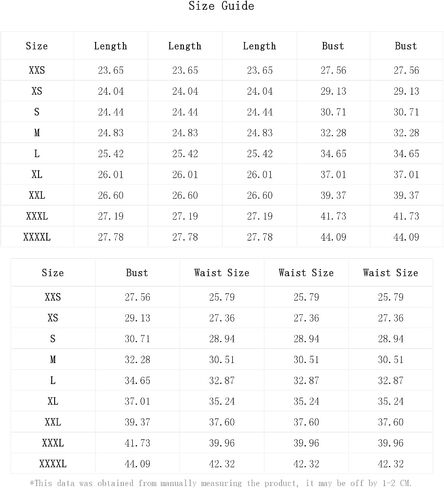Click the Bust header in the bottom table
The height and width of the screenshot is (488, 444).
coord(137,273)
